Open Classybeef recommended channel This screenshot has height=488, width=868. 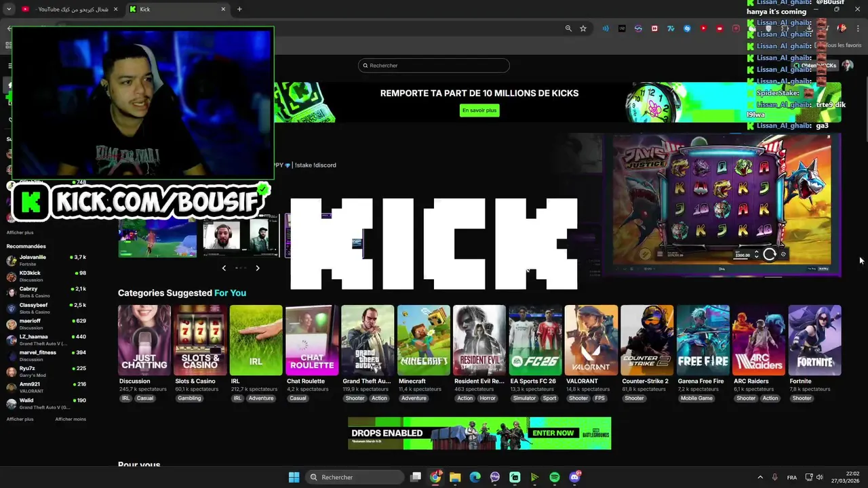[x=46, y=308]
